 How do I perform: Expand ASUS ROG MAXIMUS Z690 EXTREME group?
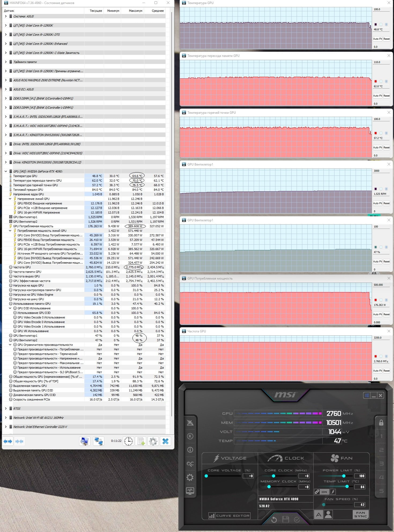[6, 80]
